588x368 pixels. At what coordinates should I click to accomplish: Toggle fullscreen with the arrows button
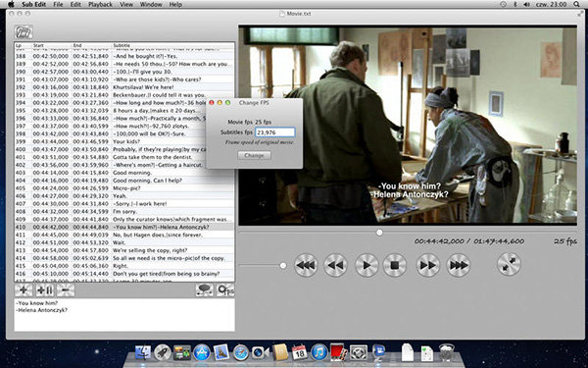tap(509, 265)
